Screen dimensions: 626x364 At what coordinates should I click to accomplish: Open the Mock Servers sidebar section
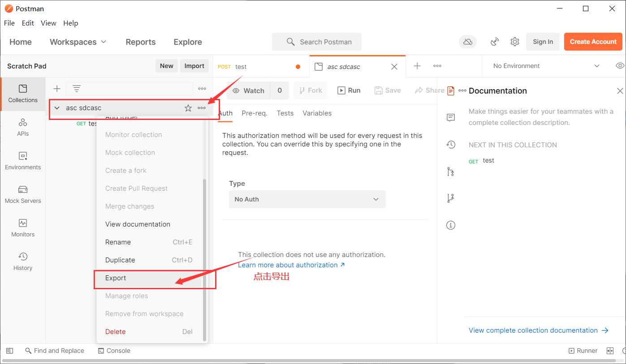coord(23,195)
